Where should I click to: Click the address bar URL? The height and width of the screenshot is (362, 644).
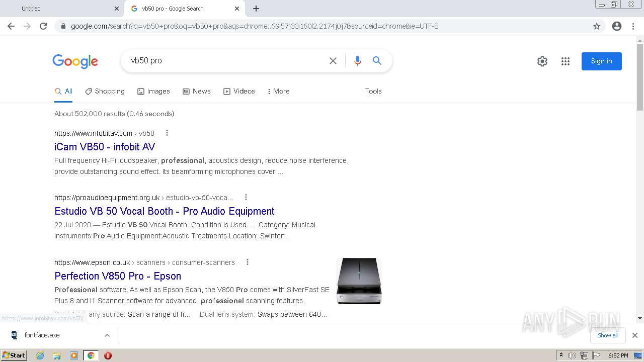tap(255, 26)
